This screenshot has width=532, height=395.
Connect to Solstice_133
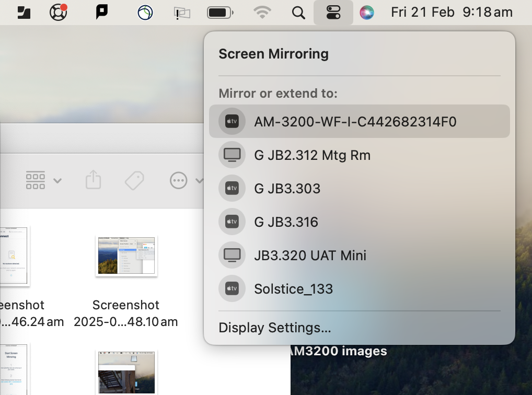pyautogui.click(x=293, y=289)
